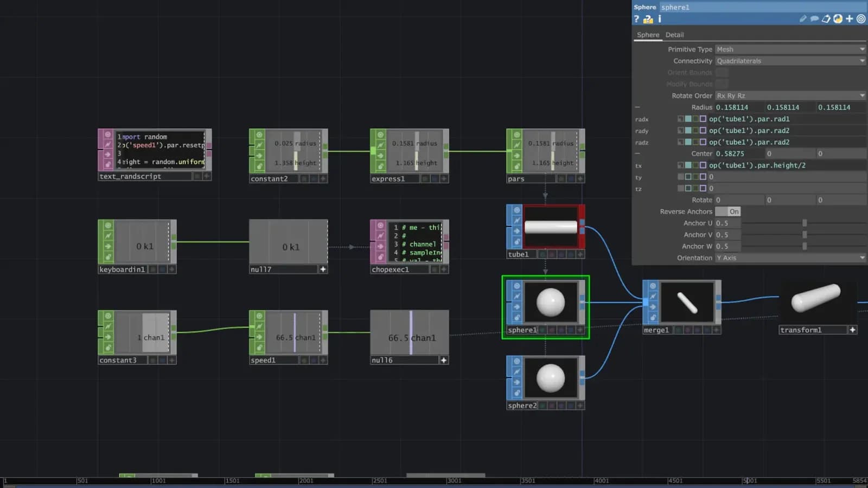Open Orientation Y Axis dropdown
868x488 pixels.
[790, 258]
